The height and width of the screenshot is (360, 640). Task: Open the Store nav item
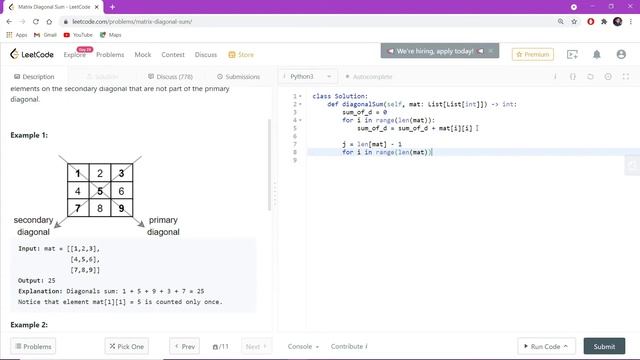pos(241,55)
